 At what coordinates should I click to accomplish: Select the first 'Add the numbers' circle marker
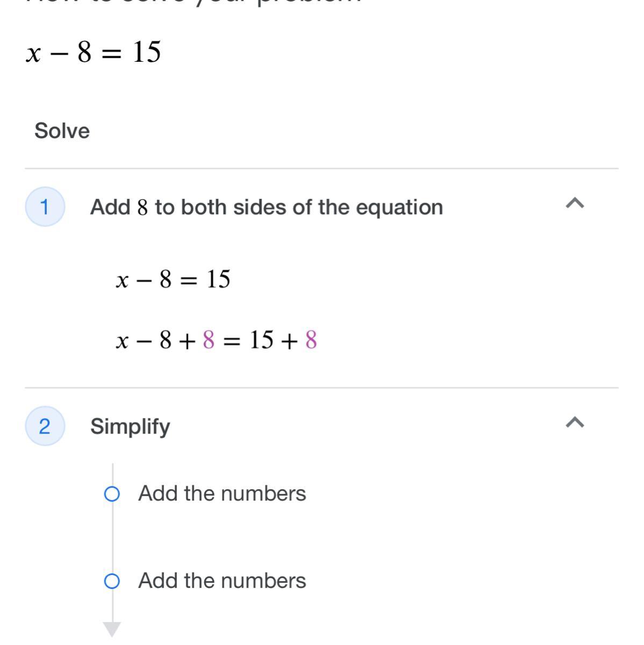pos(112,494)
